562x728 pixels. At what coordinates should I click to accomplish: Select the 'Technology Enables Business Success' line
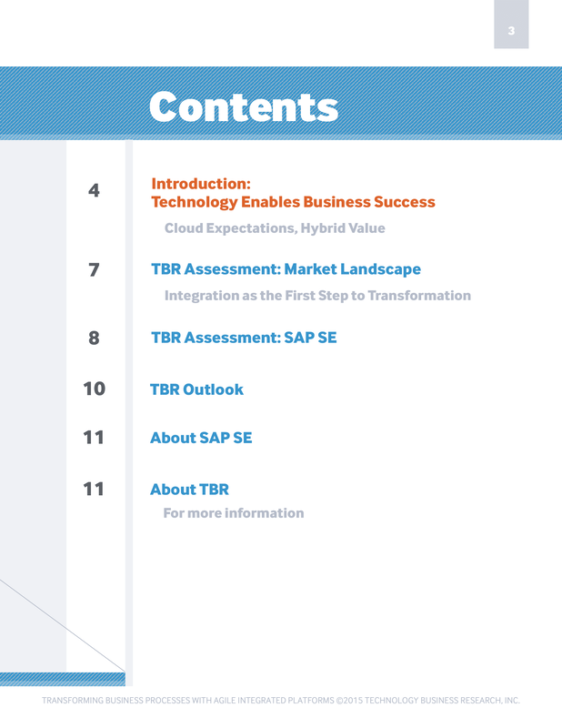(x=293, y=202)
